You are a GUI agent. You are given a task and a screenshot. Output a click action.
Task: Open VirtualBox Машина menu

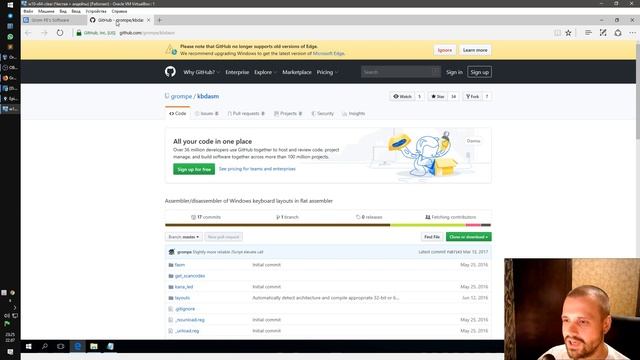46,11
